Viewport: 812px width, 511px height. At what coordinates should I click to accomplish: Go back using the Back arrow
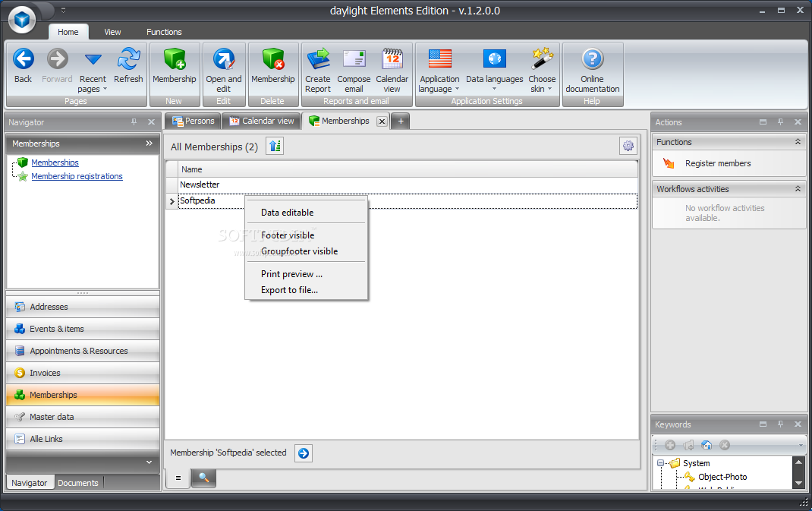[x=24, y=65]
